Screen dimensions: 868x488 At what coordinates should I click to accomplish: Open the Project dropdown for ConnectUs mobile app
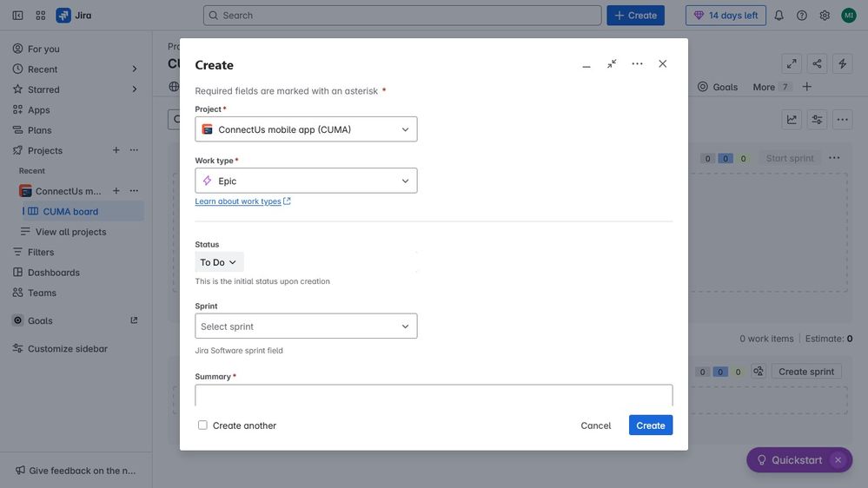[x=306, y=129]
